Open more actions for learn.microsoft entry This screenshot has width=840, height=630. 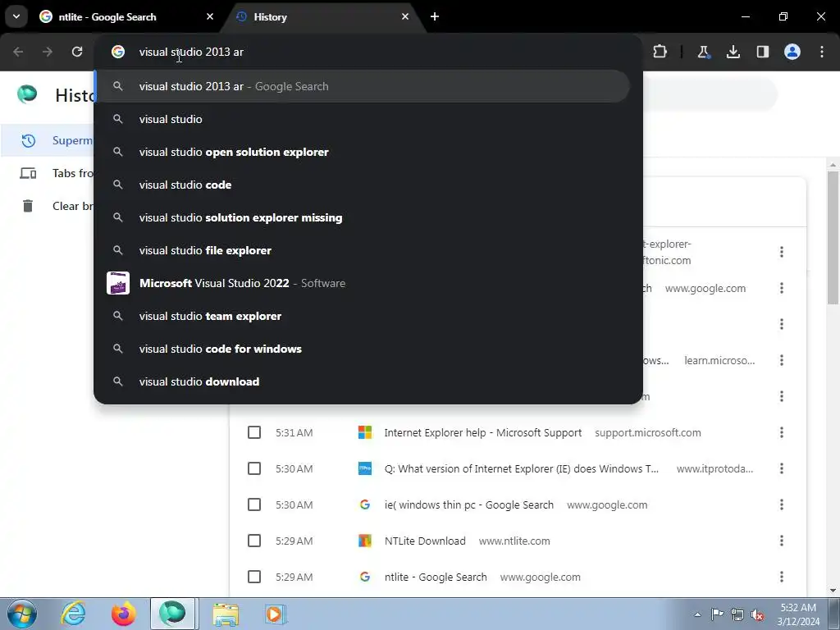click(782, 360)
